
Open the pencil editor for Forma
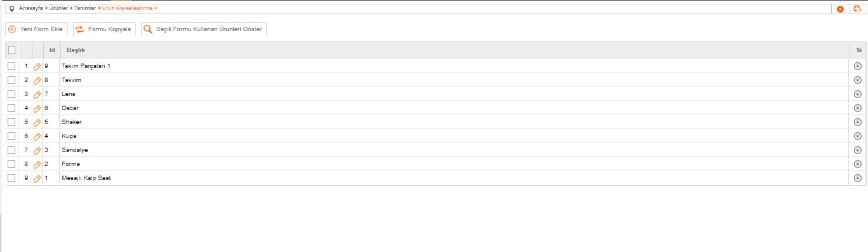[x=37, y=165]
